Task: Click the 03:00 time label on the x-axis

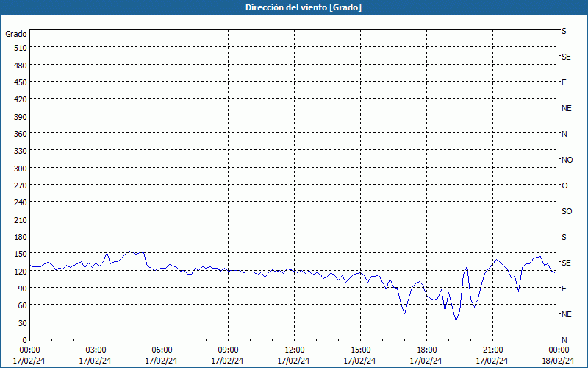Action: [x=96, y=350]
